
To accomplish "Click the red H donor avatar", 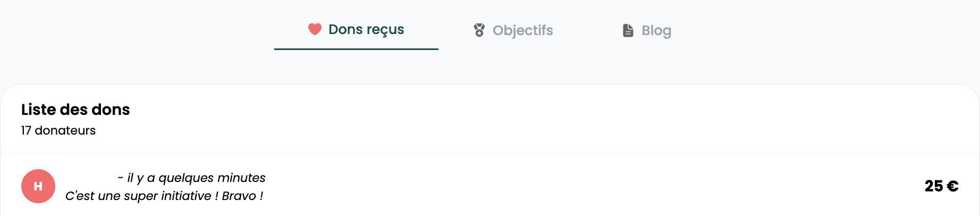I will coord(38,186).
